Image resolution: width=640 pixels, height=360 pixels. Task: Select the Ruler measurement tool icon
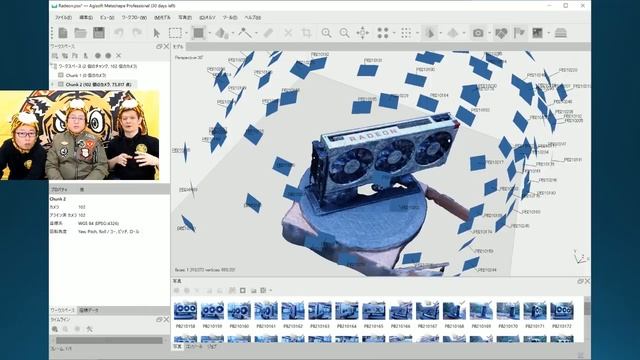point(245,33)
